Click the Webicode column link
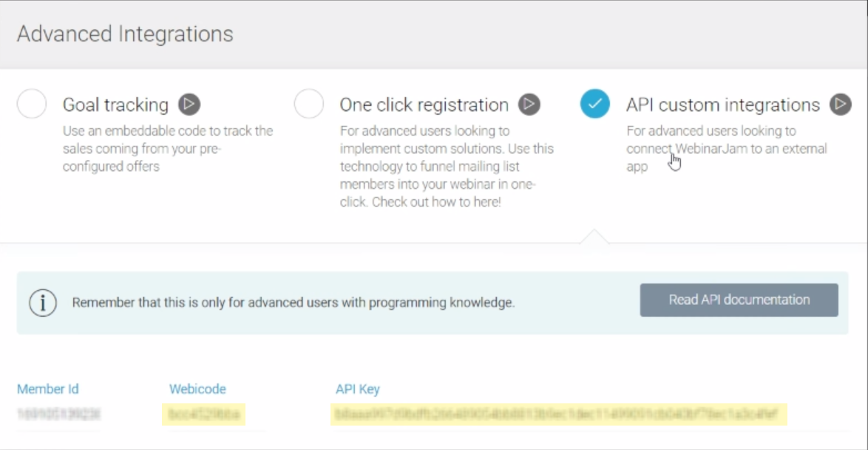This screenshot has height=450, width=868. (197, 389)
